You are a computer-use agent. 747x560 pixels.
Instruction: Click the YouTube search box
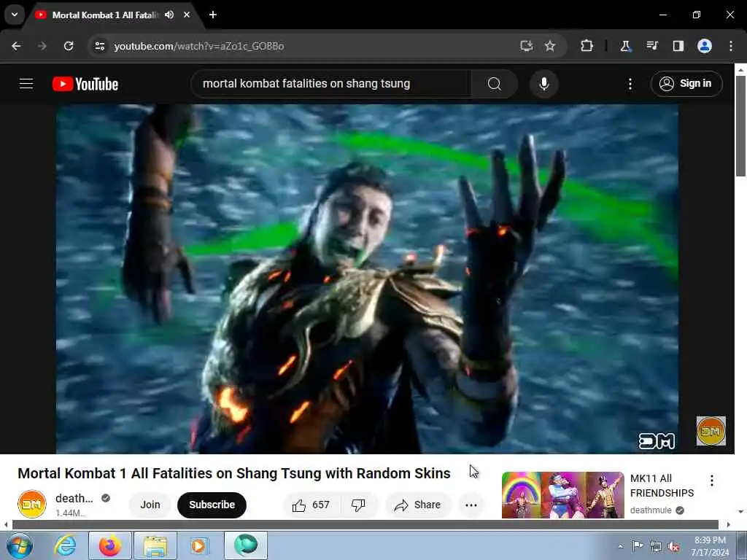[x=331, y=84]
